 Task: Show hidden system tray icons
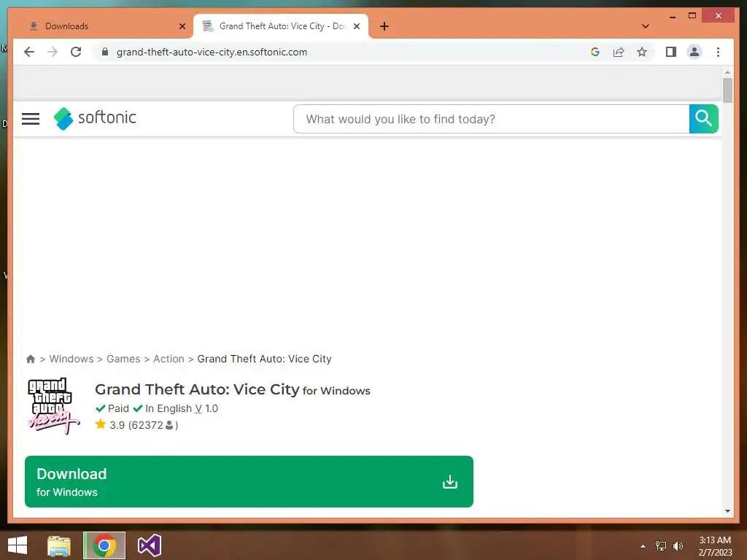(643, 546)
